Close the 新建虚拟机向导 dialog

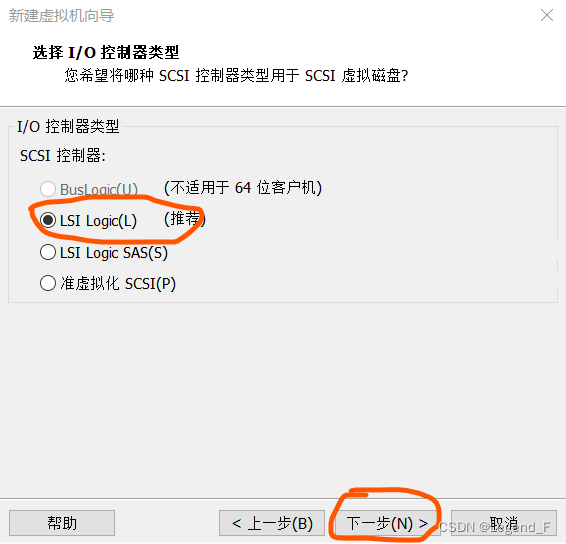click(x=547, y=15)
